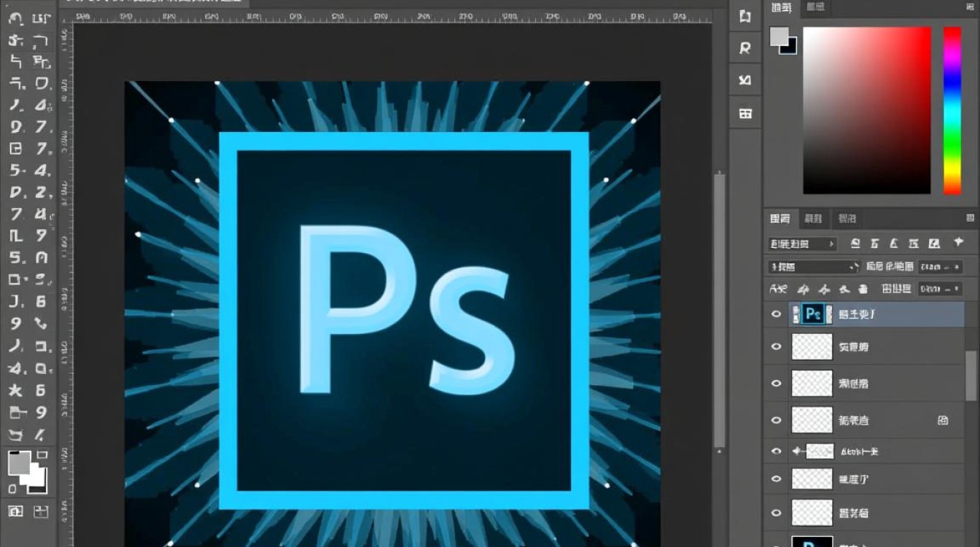Switch to the inactive second tab of Color panel
This screenshot has height=547, width=980.
815,7
